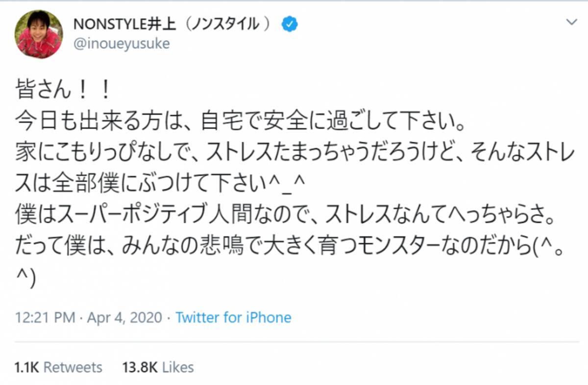Image resolution: width=588 pixels, height=385 pixels.
Task: View the 13.8K Likes list
Action: pos(158,367)
